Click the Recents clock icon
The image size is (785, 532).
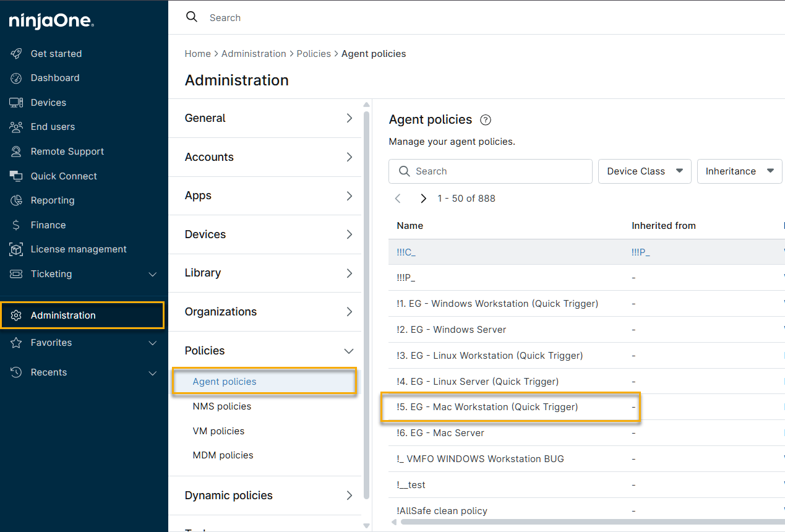click(17, 372)
